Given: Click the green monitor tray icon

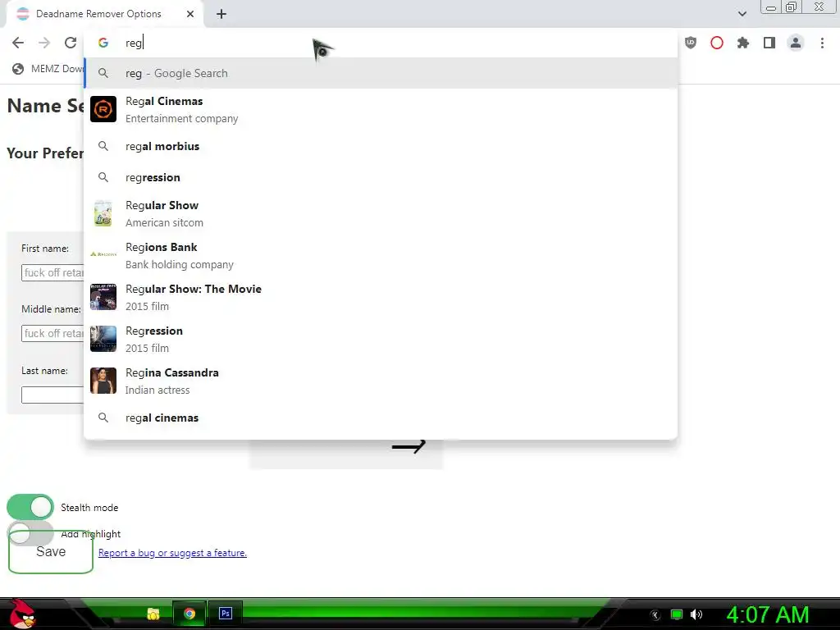Looking at the screenshot, I should click(677, 614).
